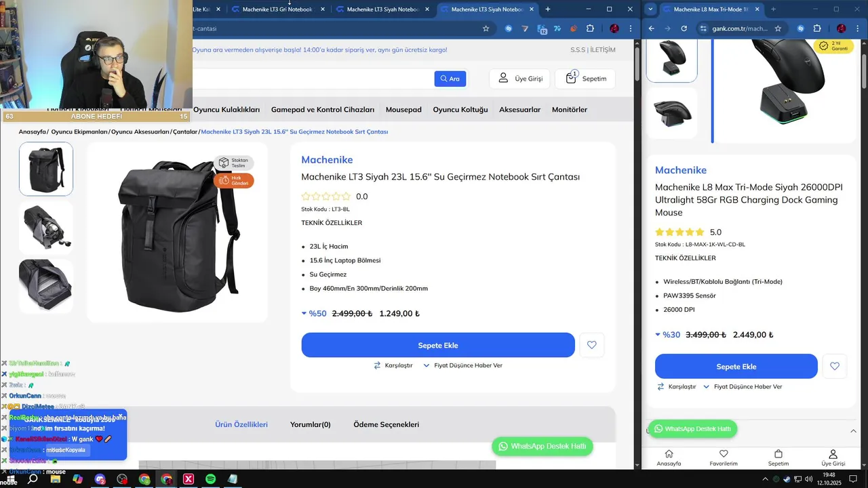Toggle the %50 discount arrow on backpack
This screenshot has width=868, height=488.
coord(304,313)
